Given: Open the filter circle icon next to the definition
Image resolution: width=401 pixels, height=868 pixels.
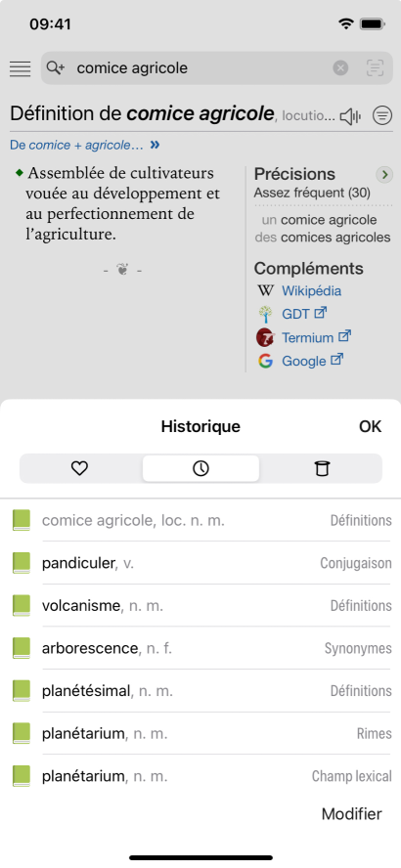Looking at the screenshot, I should point(382,115).
